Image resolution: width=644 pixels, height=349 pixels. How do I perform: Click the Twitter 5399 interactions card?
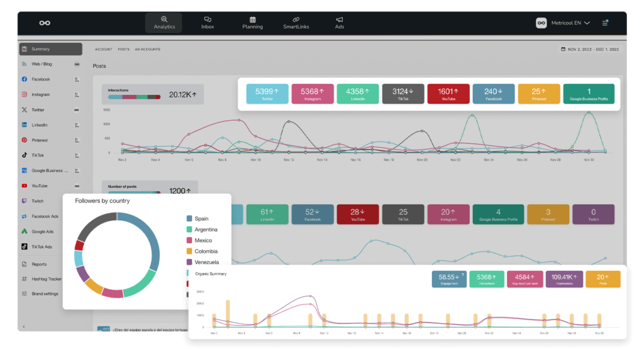(x=267, y=94)
